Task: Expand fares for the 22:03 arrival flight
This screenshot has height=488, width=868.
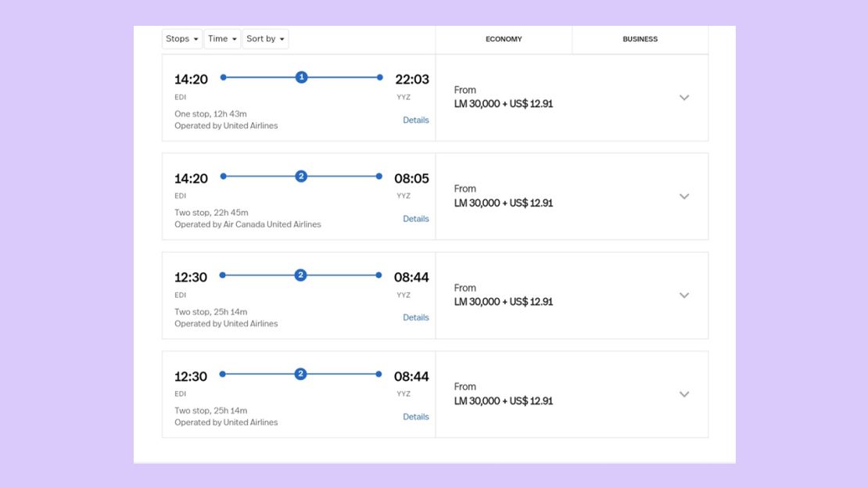Action: pyautogui.click(x=684, y=98)
